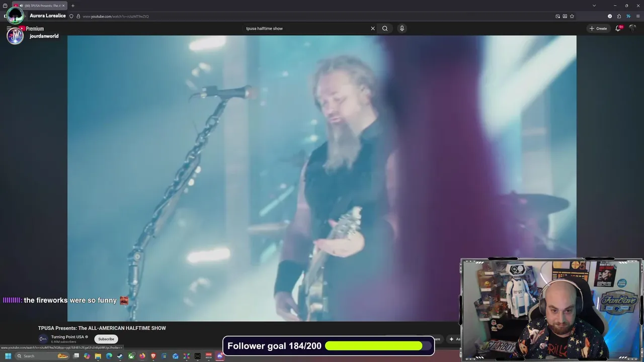The width and height of the screenshot is (644, 362).
Task: Open the YouTube account avatar menu
Action: [632, 28]
